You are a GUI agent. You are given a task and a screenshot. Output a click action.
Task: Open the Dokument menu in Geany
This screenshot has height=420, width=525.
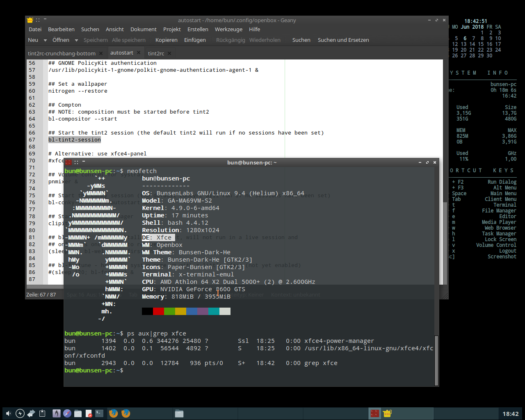pyautogui.click(x=143, y=29)
